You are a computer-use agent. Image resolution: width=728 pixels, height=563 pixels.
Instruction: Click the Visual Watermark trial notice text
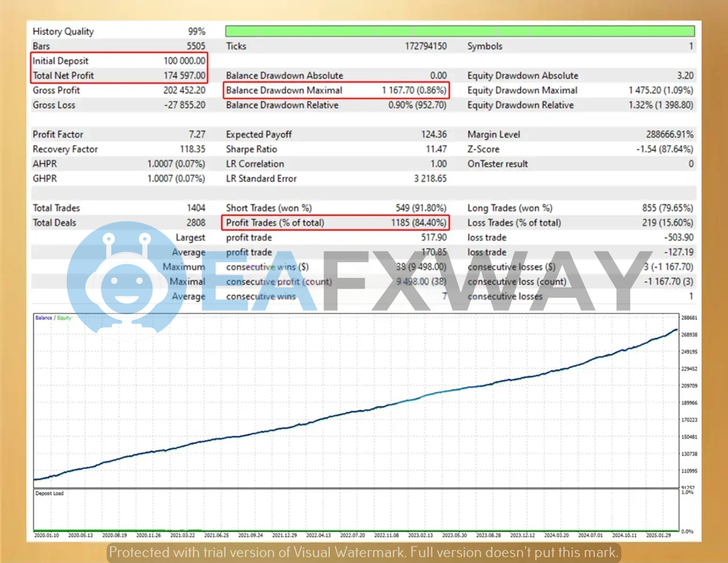point(364,552)
